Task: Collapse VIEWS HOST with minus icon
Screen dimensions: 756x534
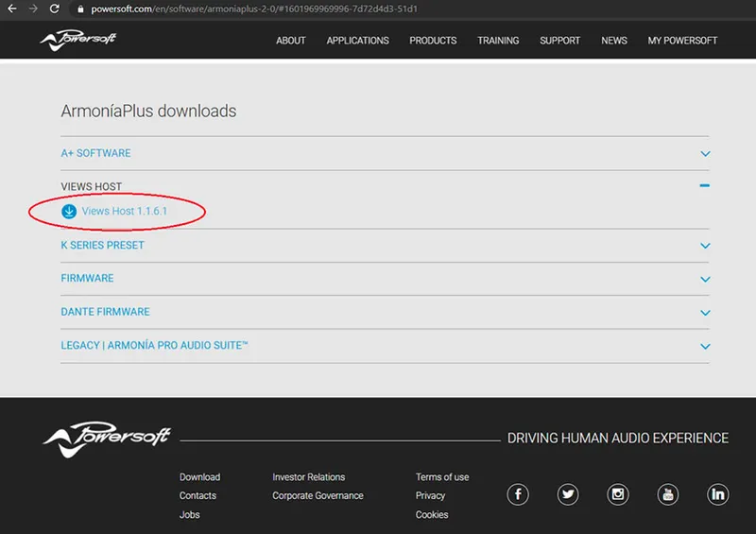Action: pyautogui.click(x=704, y=185)
